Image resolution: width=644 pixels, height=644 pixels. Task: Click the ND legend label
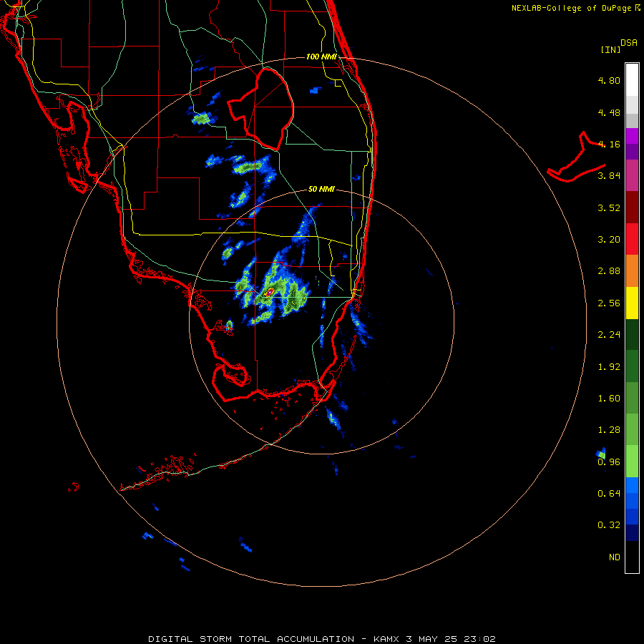click(x=615, y=557)
